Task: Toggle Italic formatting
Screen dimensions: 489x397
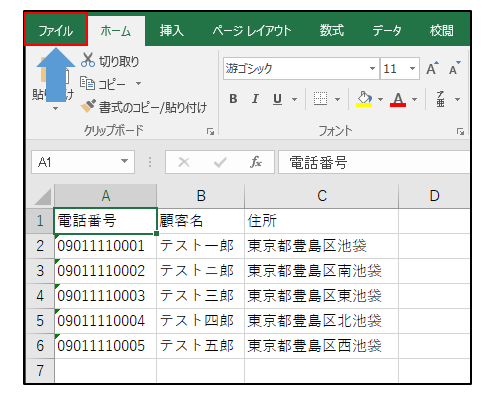Action: [x=255, y=99]
